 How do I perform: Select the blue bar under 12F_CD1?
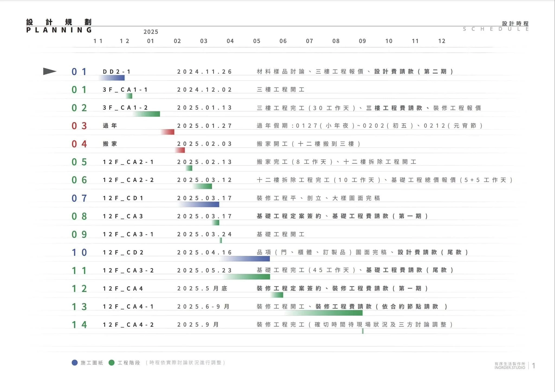coord(199,204)
